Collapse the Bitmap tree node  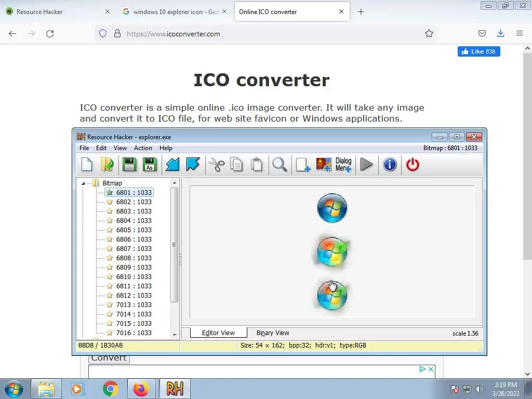click(83, 183)
